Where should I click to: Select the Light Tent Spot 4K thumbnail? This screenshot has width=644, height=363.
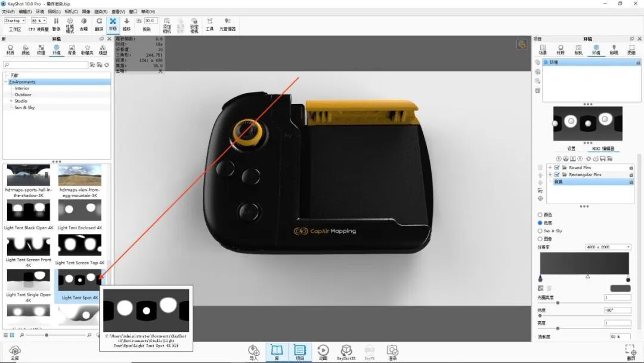tap(80, 278)
